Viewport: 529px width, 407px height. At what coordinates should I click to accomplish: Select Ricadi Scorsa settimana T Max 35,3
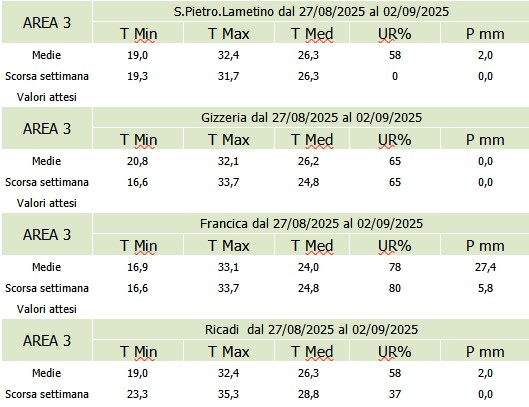(x=228, y=394)
